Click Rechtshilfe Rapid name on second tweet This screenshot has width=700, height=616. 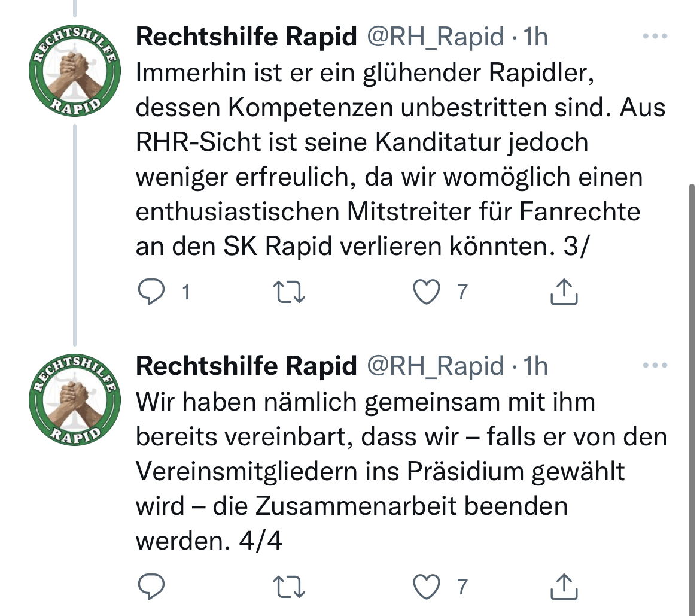click(x=246, y=365)
